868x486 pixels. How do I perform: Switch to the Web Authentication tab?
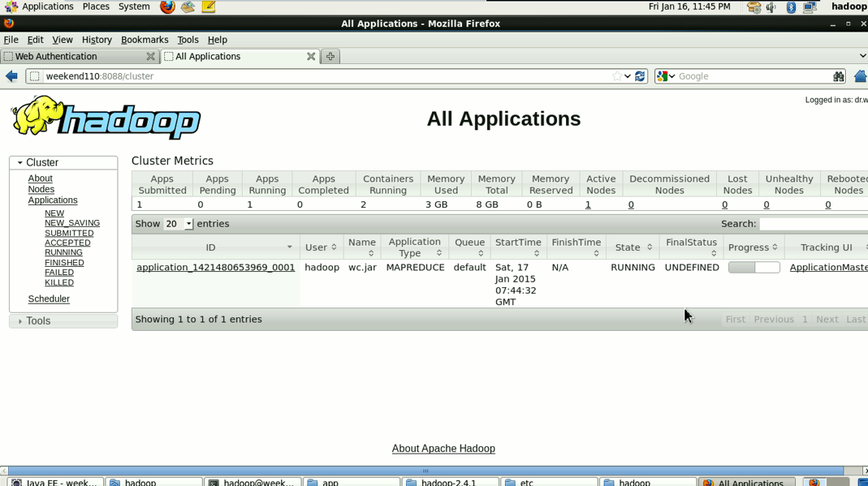click(x=79, y=57)
